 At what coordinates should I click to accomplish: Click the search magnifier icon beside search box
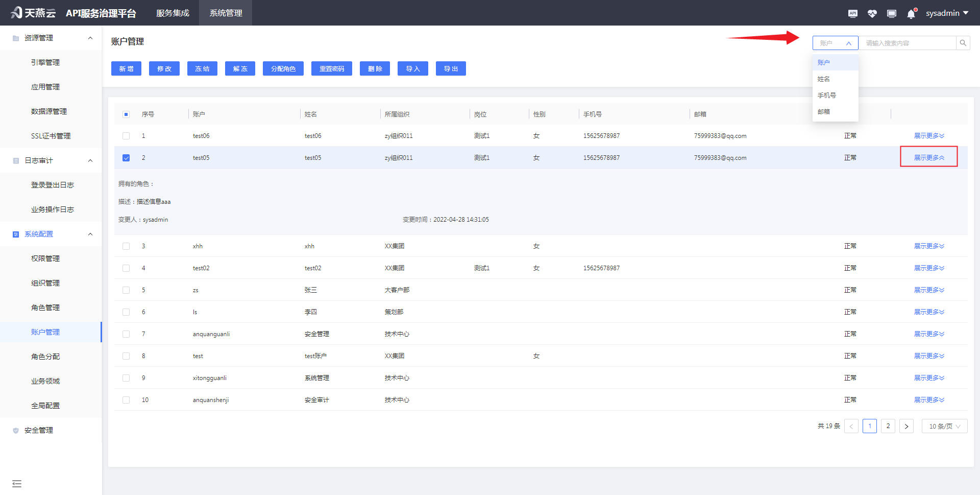coord(963,43)
